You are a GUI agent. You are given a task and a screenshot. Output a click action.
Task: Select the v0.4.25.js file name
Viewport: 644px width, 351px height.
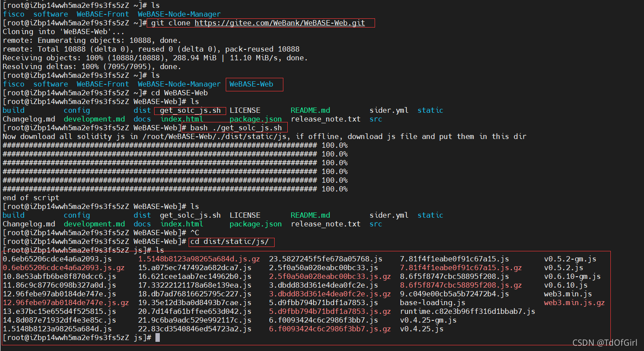pos(422,329)
